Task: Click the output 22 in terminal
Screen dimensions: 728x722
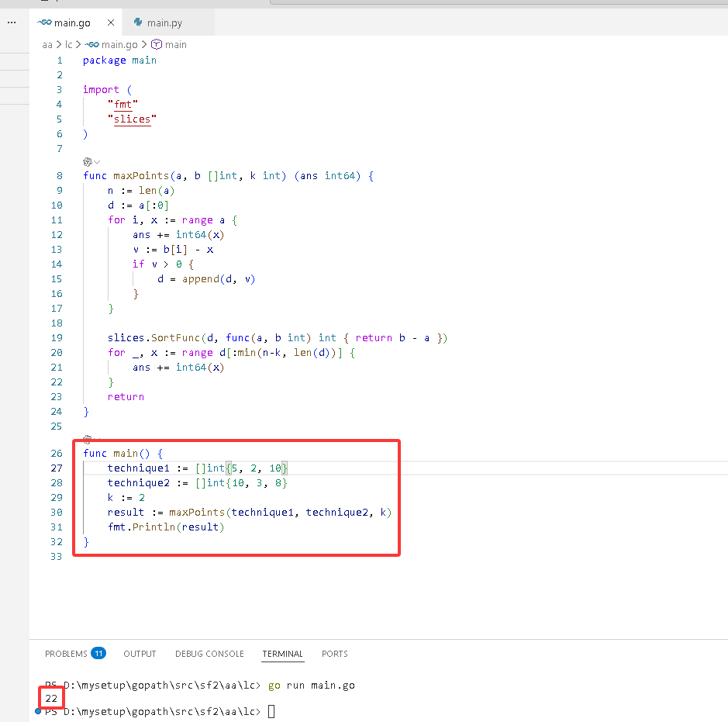Action: click(51, 698)
